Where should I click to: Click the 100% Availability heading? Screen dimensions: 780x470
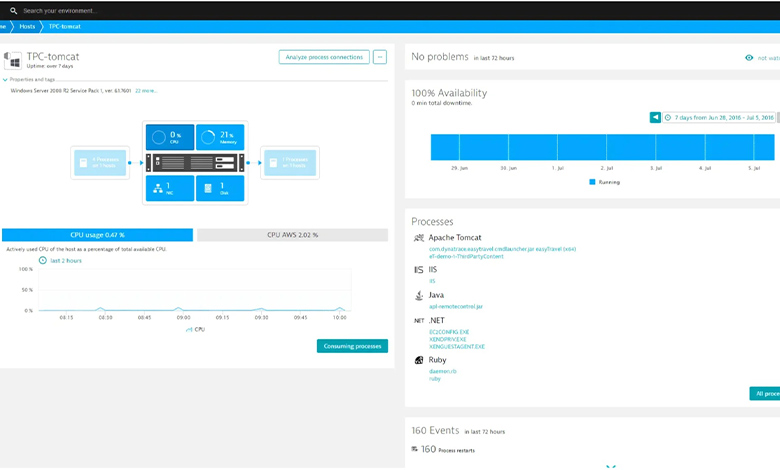(x=449, y=93)
